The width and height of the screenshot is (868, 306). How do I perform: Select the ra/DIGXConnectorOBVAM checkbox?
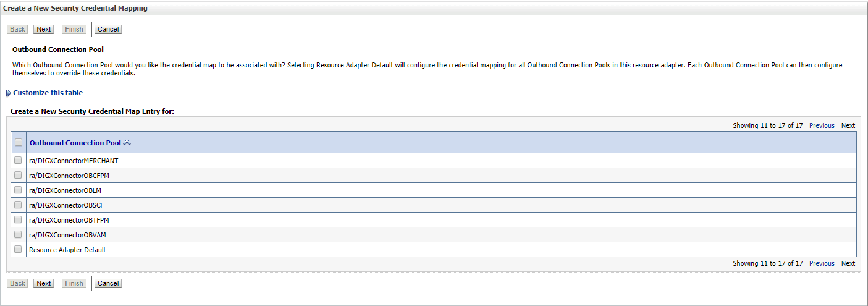pos(18,234)
